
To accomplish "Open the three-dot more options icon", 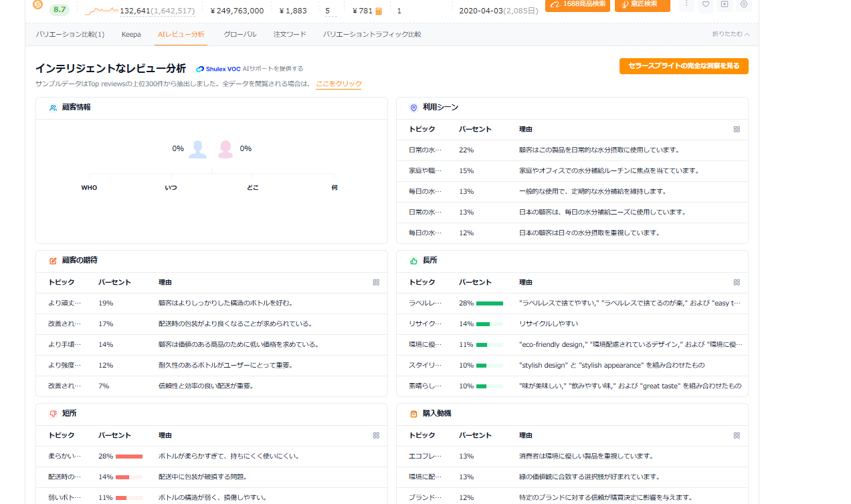I will pos(687,5).
